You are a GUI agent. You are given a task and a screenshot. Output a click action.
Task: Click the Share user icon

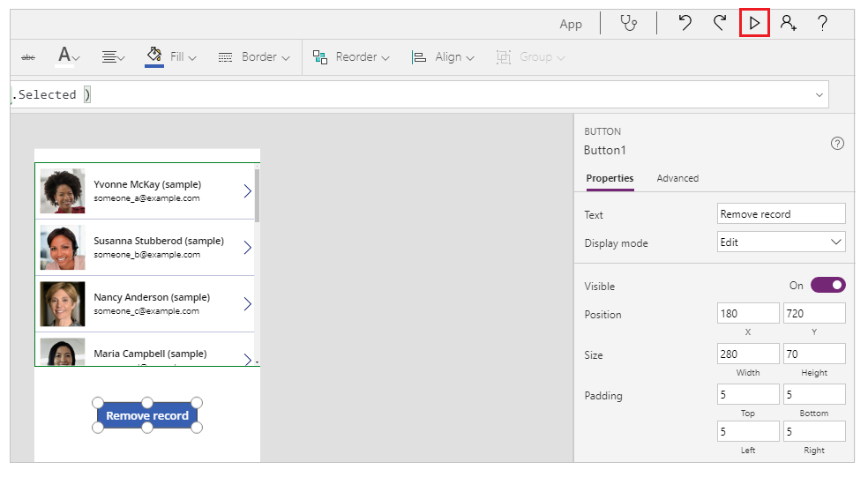coord(788,24)
